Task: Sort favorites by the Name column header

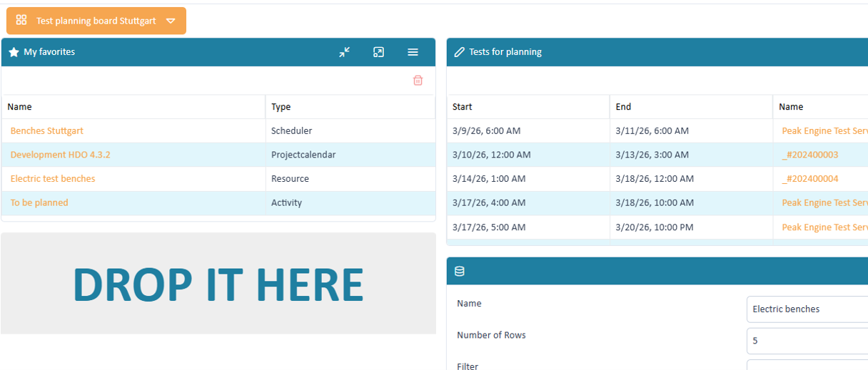Action: pos(133,107)
